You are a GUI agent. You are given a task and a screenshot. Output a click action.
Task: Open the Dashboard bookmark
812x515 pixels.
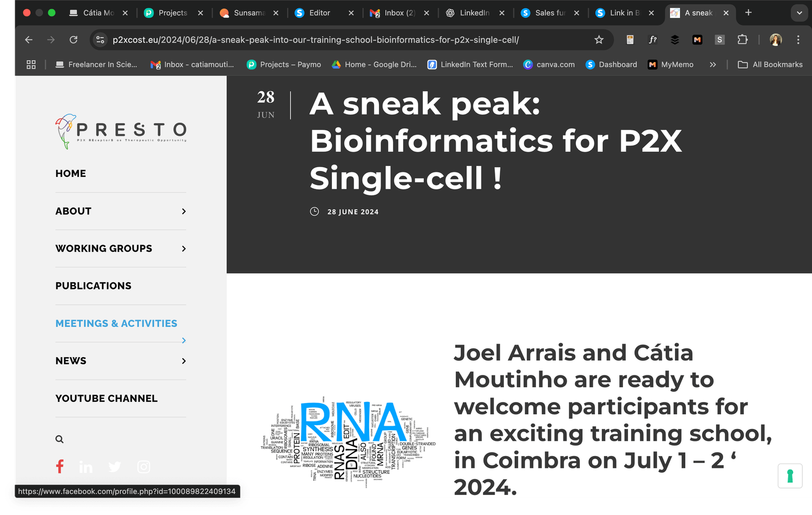pyautogui.click(x=611, y=64)
